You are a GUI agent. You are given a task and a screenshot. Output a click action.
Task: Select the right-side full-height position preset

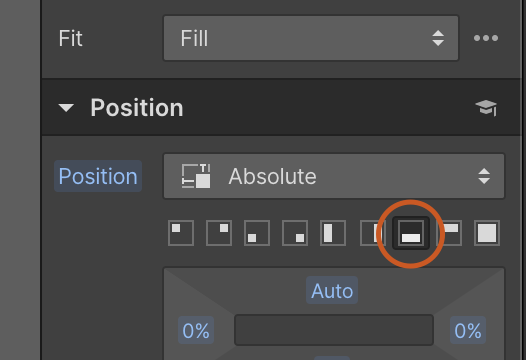point(371,233)
